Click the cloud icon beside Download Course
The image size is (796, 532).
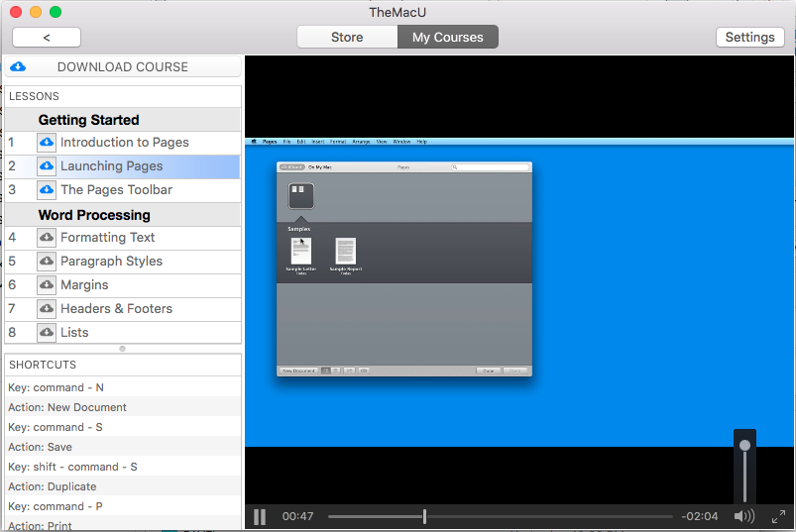[x=18, y=66]
